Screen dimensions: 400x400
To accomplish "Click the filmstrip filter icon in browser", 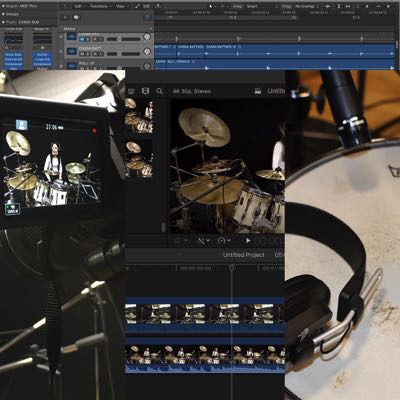I will point(145,91).
